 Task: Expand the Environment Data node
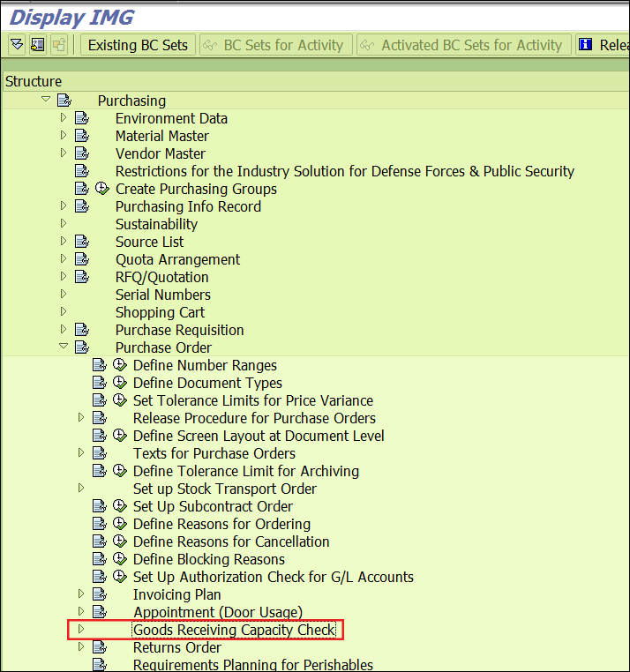pos(64,117)
